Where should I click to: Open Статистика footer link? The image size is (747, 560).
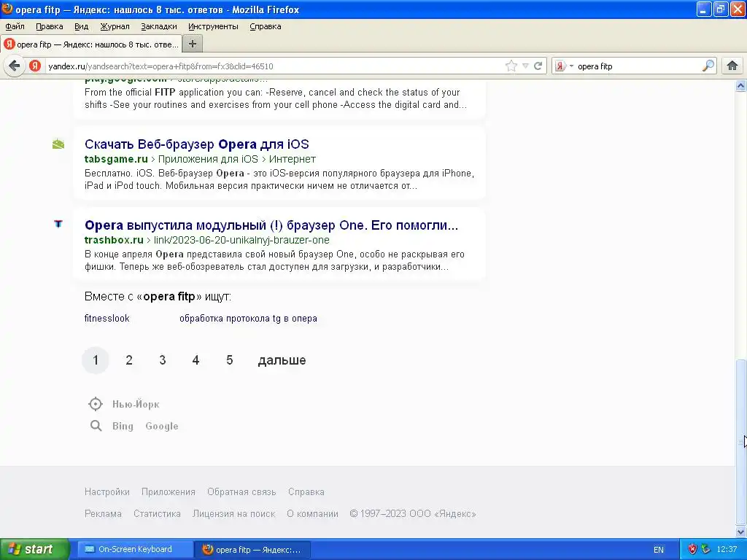(x=158, y=514)
